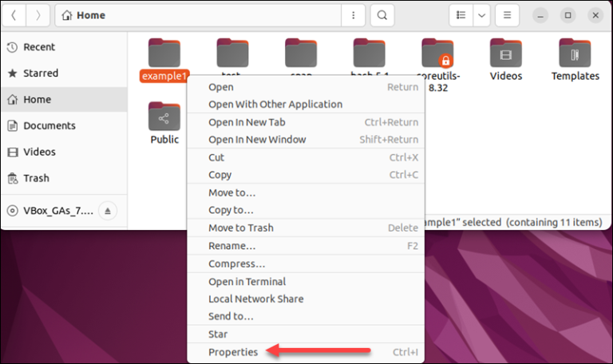Go forward using the right arrow button

click(x=40, y=15)
